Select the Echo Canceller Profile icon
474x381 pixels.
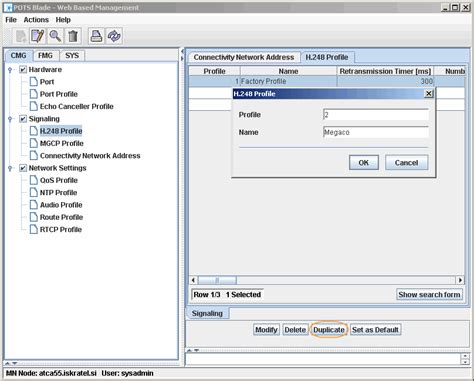pyautogui.click(x=33, y=106)
